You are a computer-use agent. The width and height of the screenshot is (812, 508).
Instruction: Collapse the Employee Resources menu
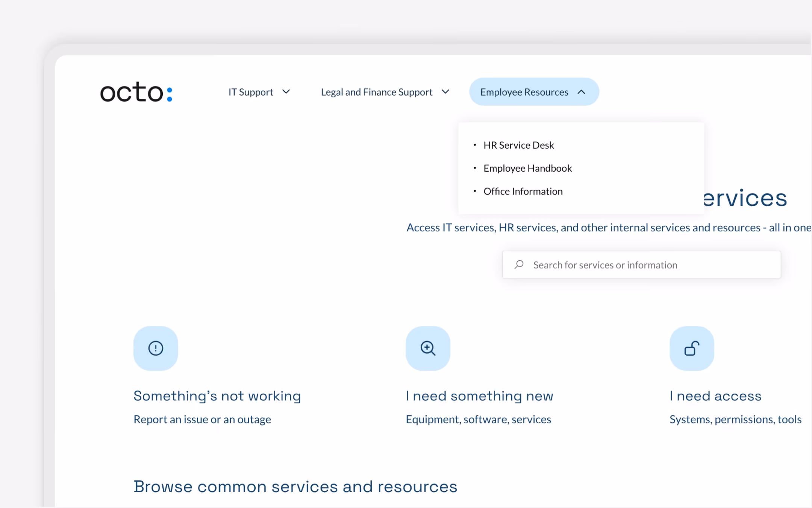tap(534, 92)
